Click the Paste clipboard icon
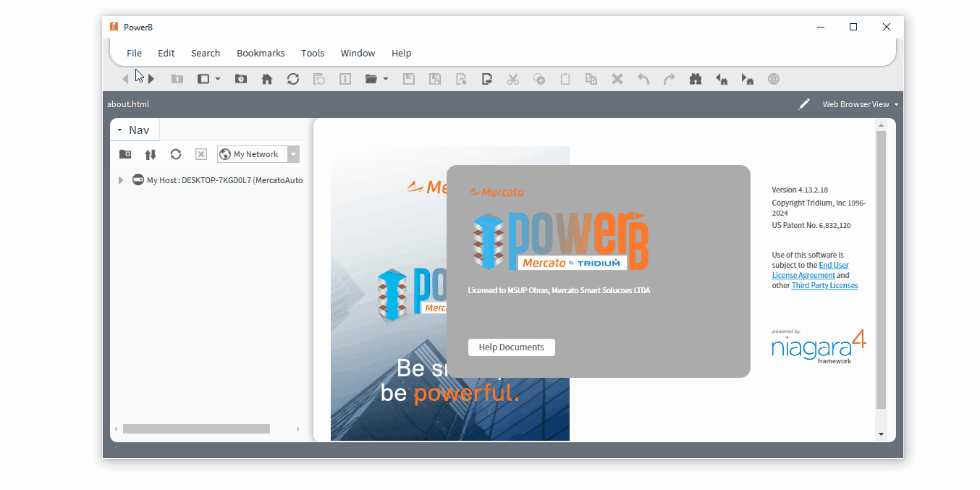Viewport: 980px width, 490px height. 565,79
